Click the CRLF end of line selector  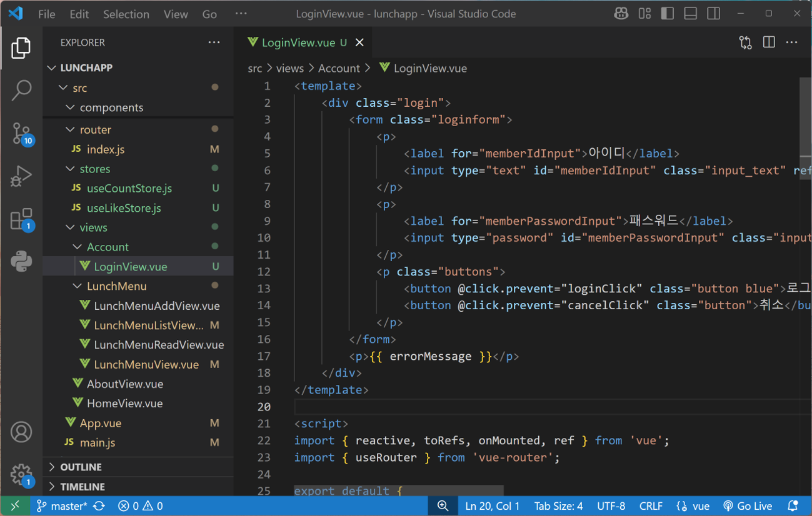click(x=651, y=506)
